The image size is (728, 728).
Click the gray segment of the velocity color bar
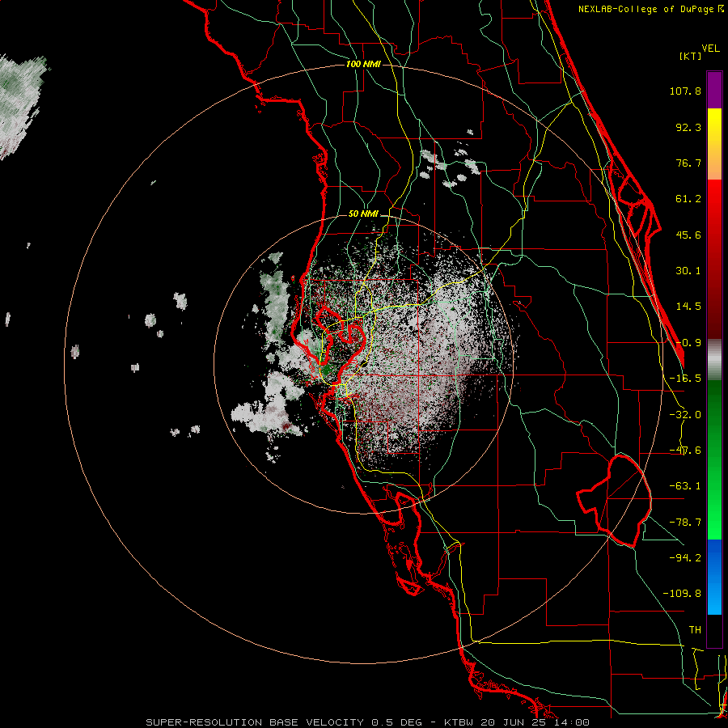click(714, 360)
